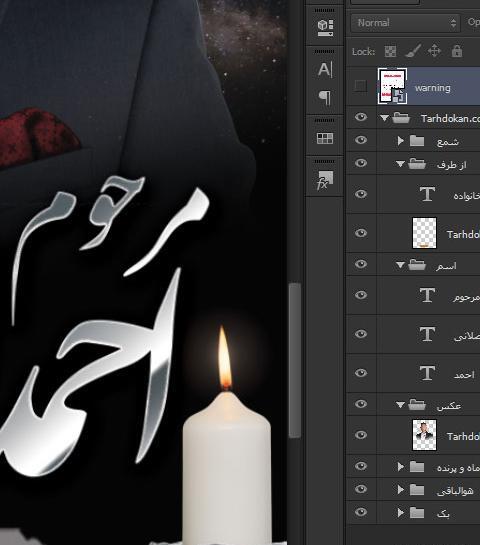Open the Character panel icon
480x545 pixels.
325,70
